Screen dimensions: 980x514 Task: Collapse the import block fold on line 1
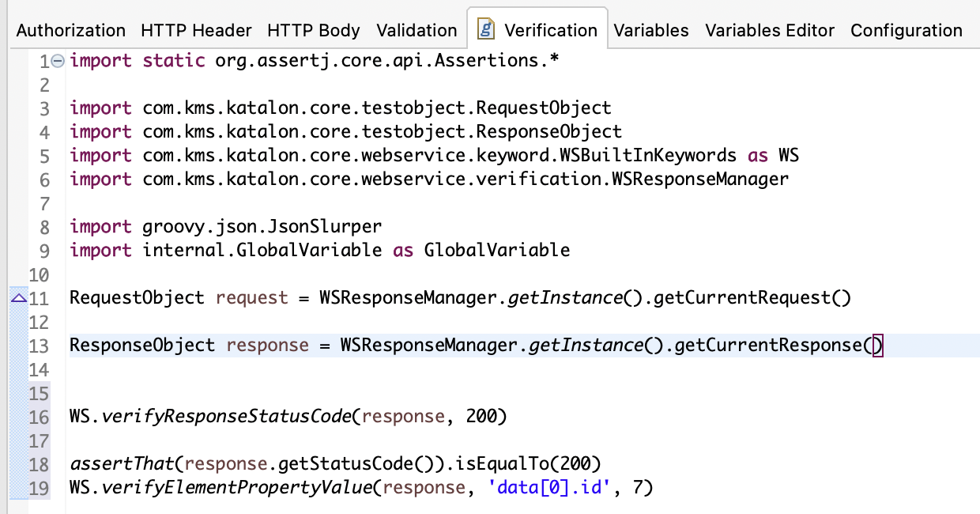pos(57,61)
